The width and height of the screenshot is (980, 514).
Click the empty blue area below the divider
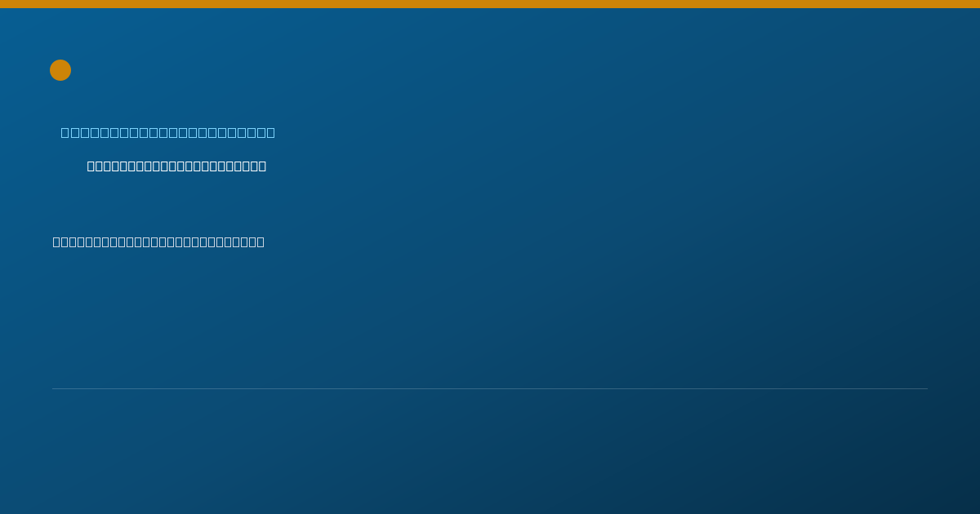point(490,451)
